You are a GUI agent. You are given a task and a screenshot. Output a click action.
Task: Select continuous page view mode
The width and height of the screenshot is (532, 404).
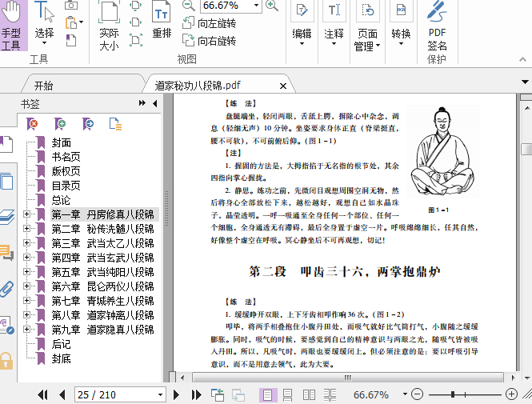pos(288,395)
